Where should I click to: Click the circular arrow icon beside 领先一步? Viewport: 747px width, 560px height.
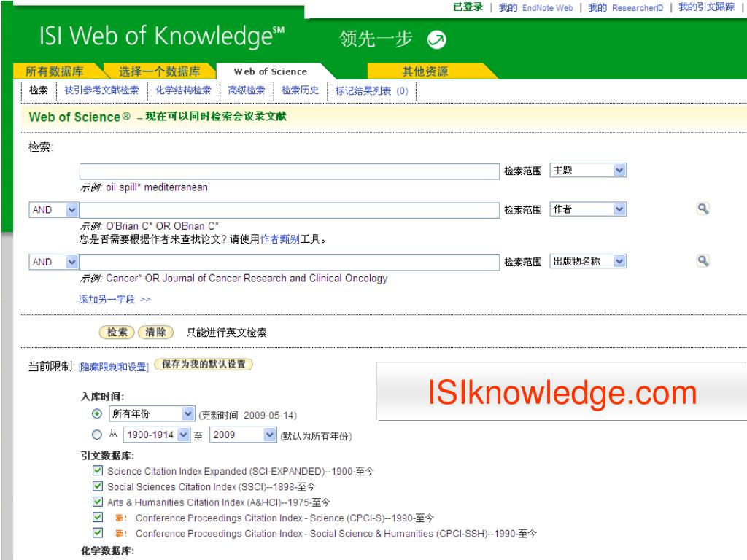[436, 39]
